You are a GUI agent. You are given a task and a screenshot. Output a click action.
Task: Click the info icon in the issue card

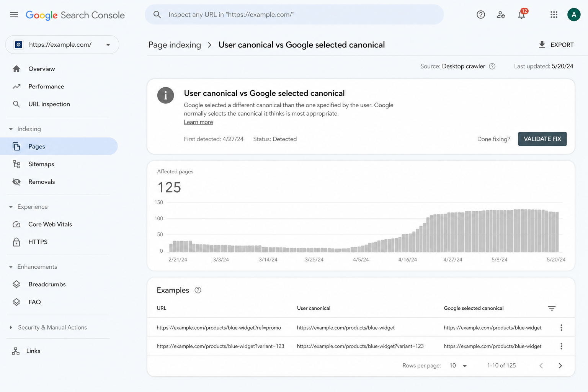[x=165, y=95]
